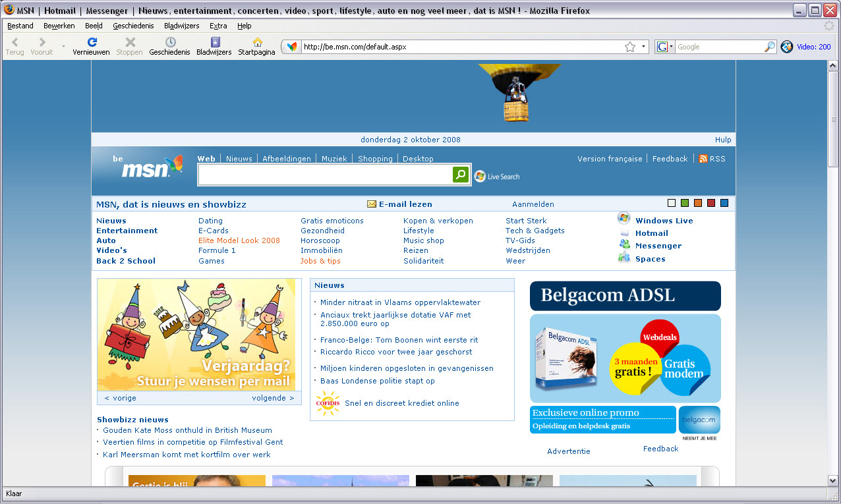This screenshot has width=841, height=504.
Task: Switch to the Afbeeldingen search tab
Action: click(x=287, y=159)
